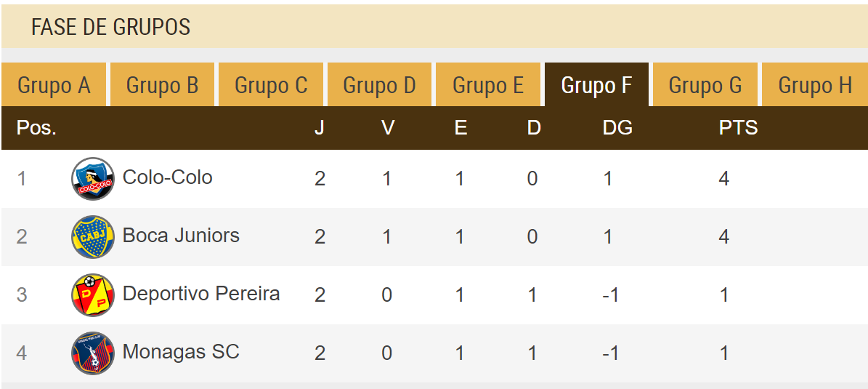The width and height of the screenshot is (868, 389).
Task: Click the Colo-Colo team crest
Action: [x=92, y=178]
